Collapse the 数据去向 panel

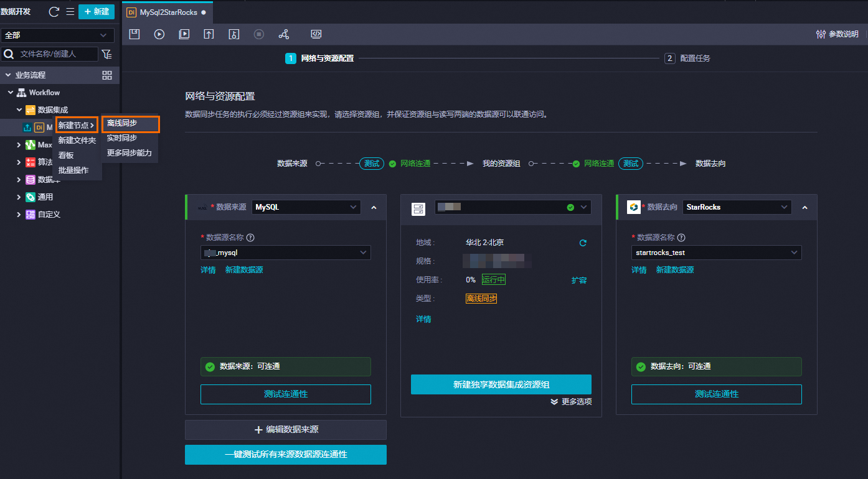pos(804,208)
